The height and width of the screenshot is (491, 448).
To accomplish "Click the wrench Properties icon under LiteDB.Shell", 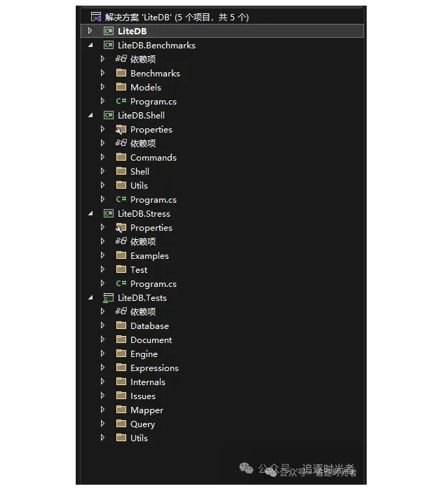I will tap(121, 129).
